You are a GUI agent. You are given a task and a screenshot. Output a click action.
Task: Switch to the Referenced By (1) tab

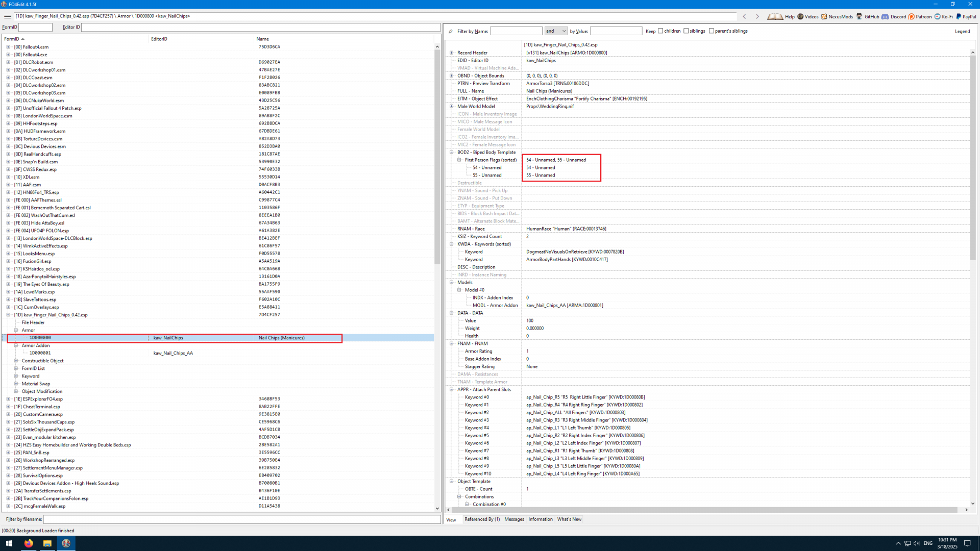click(482, 519)
